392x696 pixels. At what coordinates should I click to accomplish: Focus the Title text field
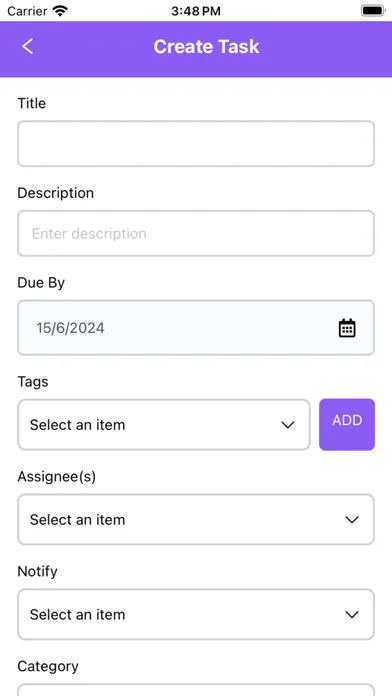click(196, 144)
